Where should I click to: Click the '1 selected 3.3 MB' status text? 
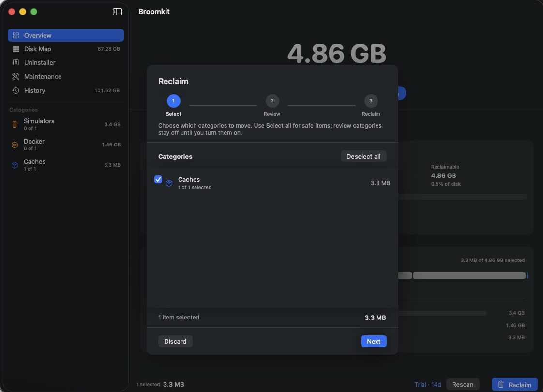(160, 384)
